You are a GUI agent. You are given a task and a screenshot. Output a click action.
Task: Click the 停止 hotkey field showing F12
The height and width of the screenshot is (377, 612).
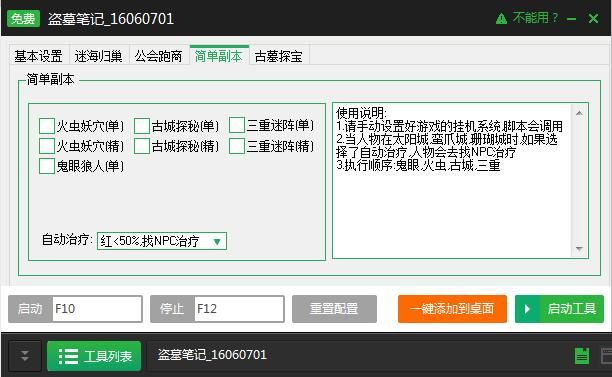click(x=239, y=309)
